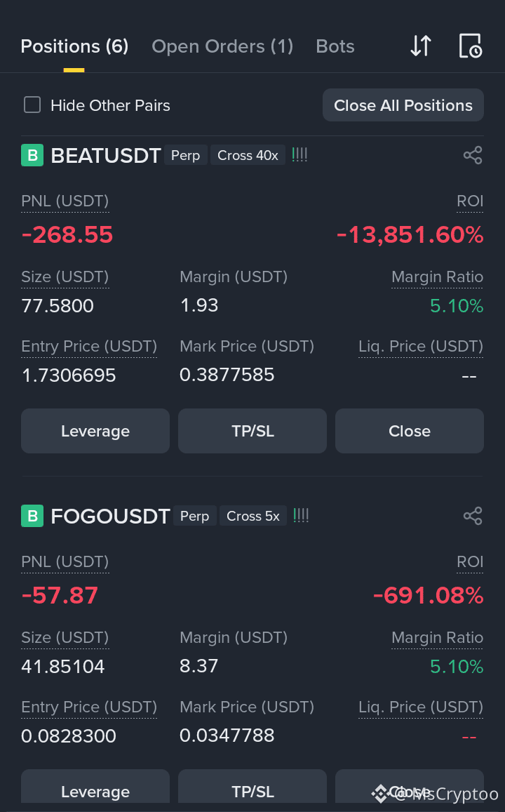The height and width of the screenshot is (812, 505).
Task: Open the BEATUSDT pair name
Action: pos(105,155)
